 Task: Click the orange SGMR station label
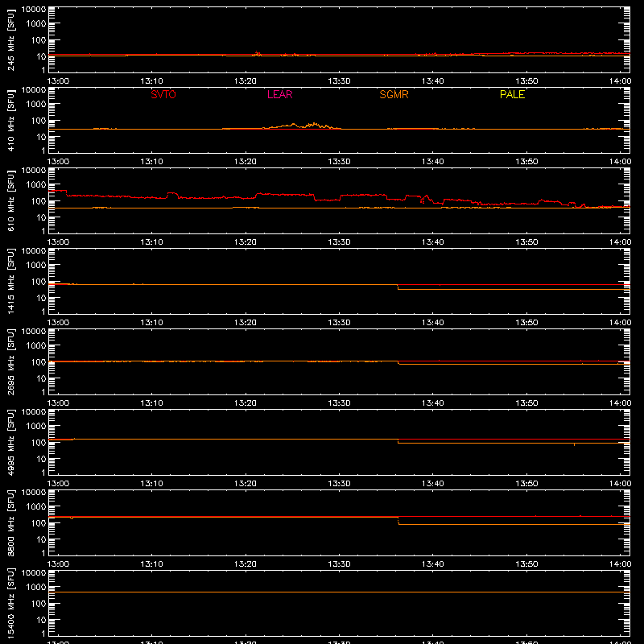pos(394,94)
